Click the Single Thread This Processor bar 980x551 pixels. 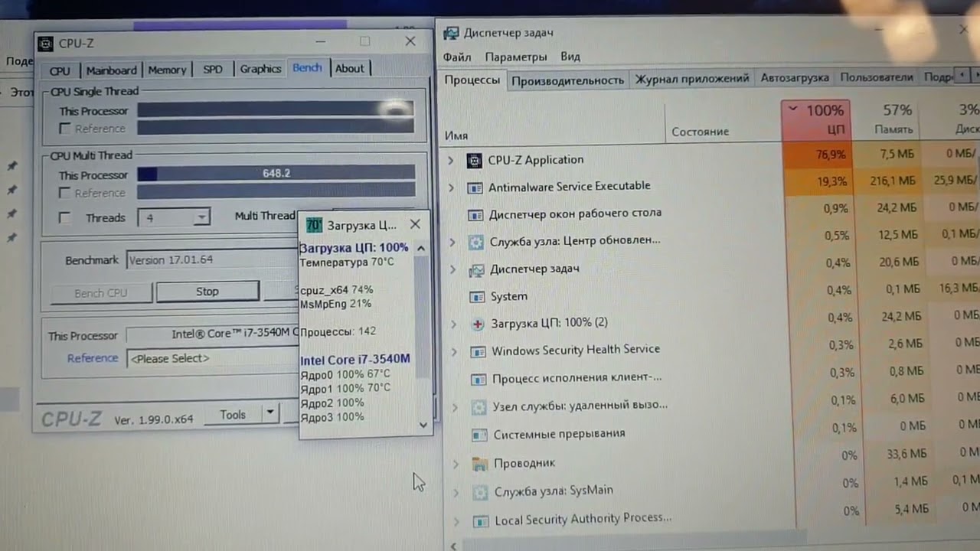click(276, 110)
